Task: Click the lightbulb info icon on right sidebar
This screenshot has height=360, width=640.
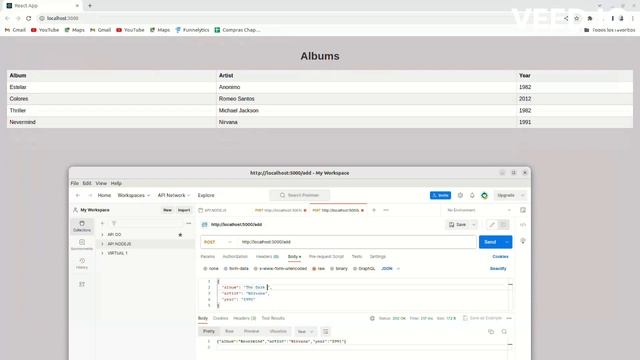Action: point(523,241)
